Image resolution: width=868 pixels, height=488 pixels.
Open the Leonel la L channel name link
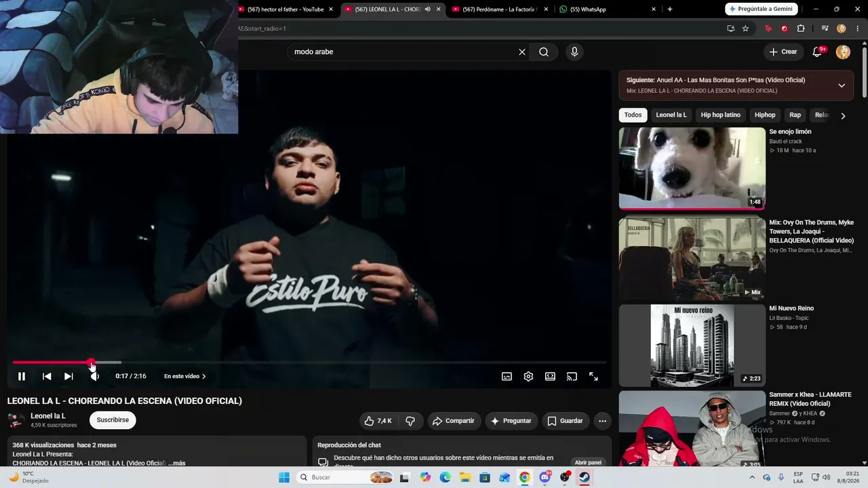point(48,416)
